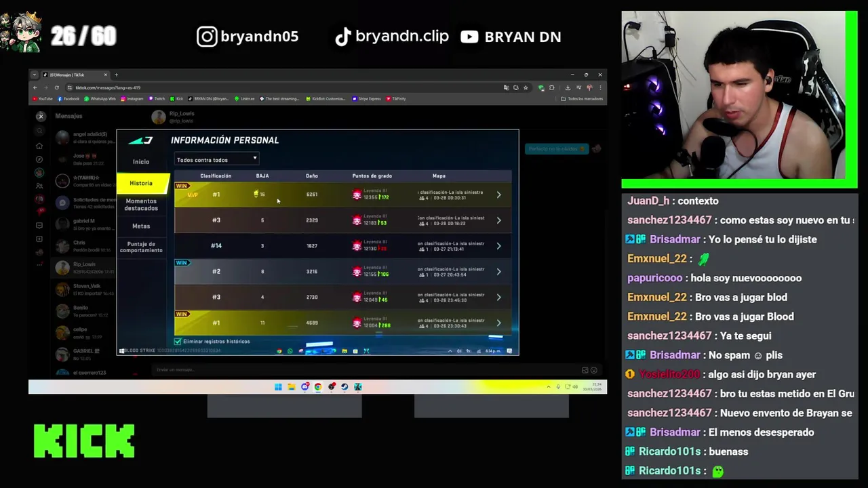Screen dimensions: 868x488
Task: Click the translate page icon in address bar
Action: pos(506,87)
